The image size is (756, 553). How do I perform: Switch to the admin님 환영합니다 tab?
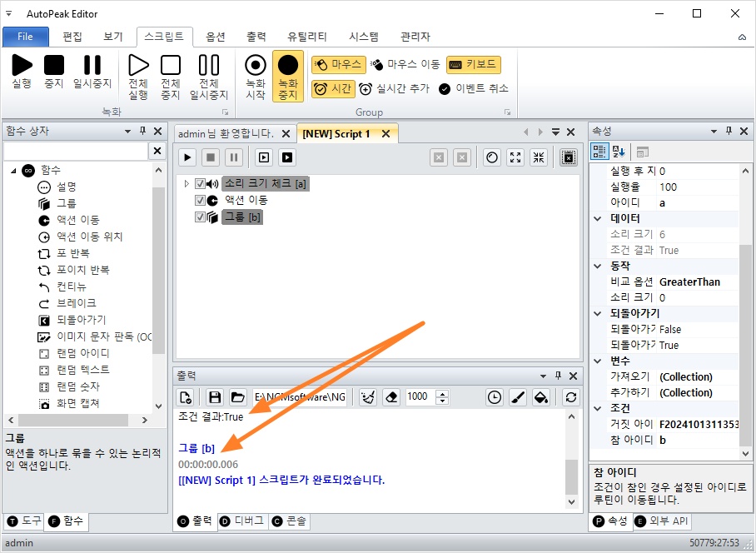[x=226, y=133]
